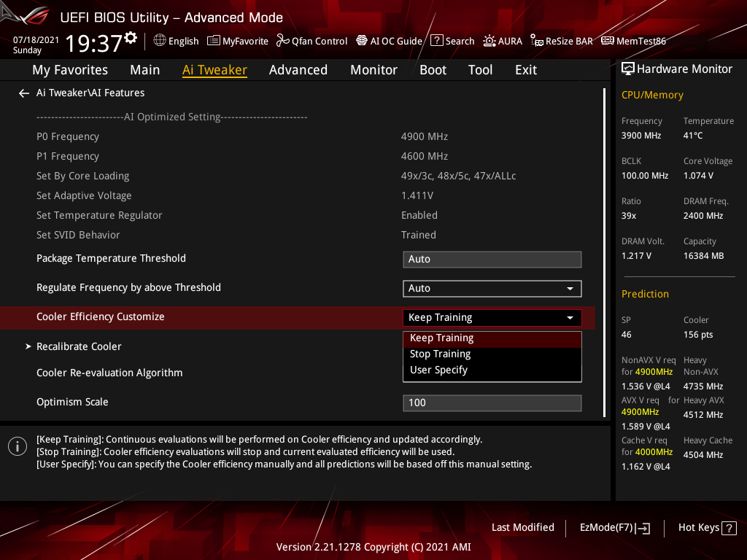Switch to EzMode with F7 button

click(614, 527)
